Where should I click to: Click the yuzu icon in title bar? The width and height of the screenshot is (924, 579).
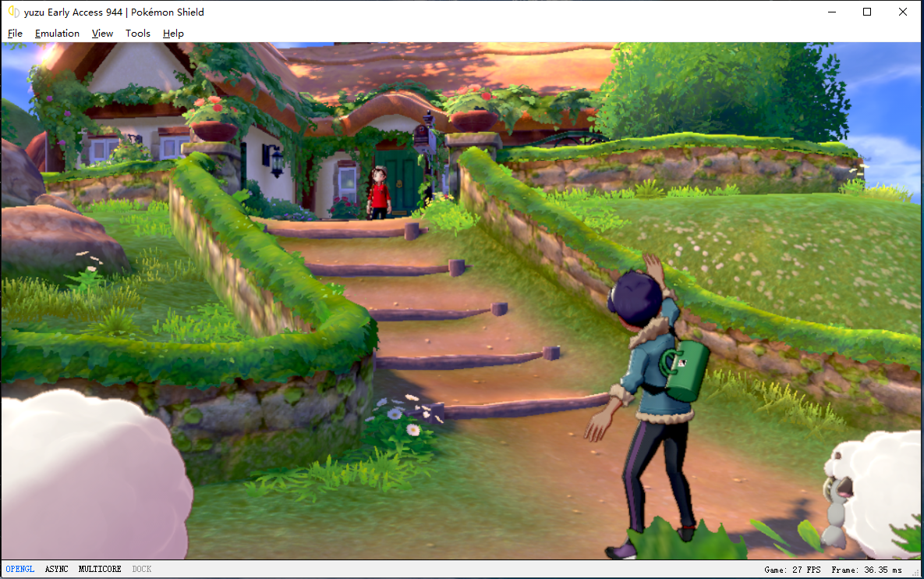(x=13, y=12)
